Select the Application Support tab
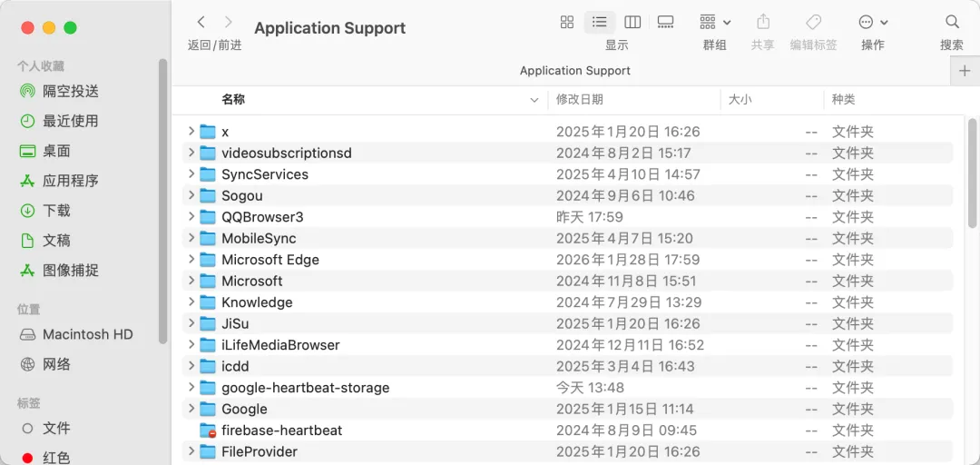 (574, 70)
